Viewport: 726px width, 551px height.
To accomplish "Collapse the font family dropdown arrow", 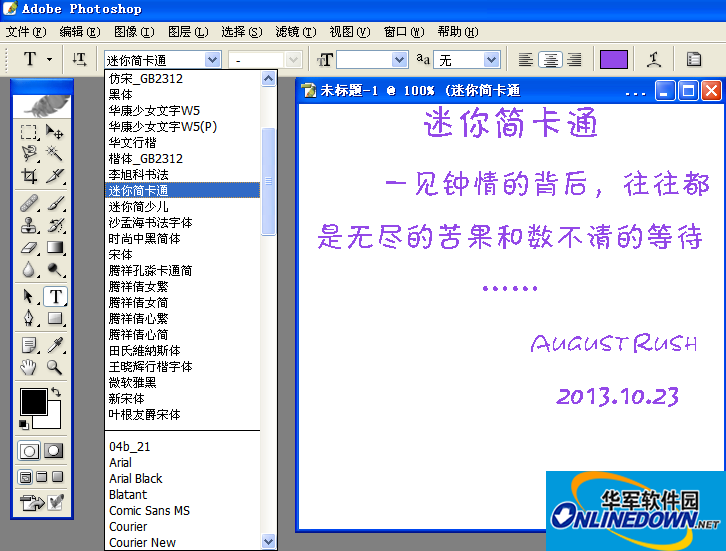I will [212, 59].
